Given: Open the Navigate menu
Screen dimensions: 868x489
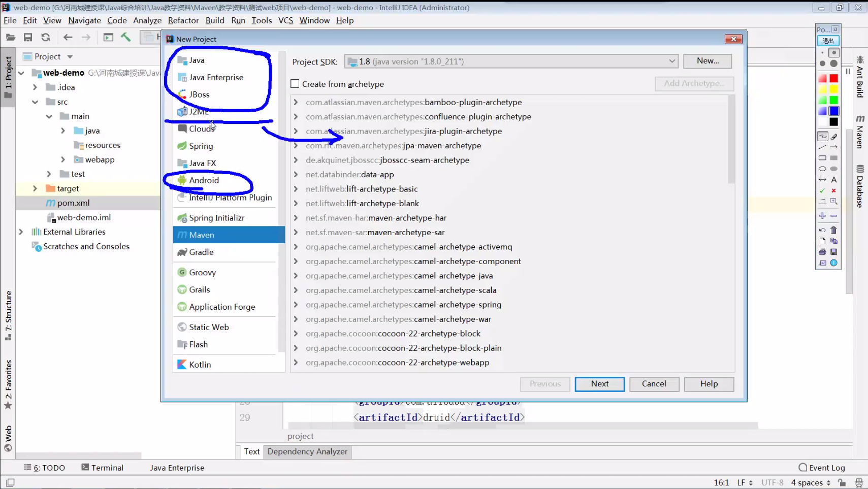Looking at the screenshot, I should click(x=84, y=20).
